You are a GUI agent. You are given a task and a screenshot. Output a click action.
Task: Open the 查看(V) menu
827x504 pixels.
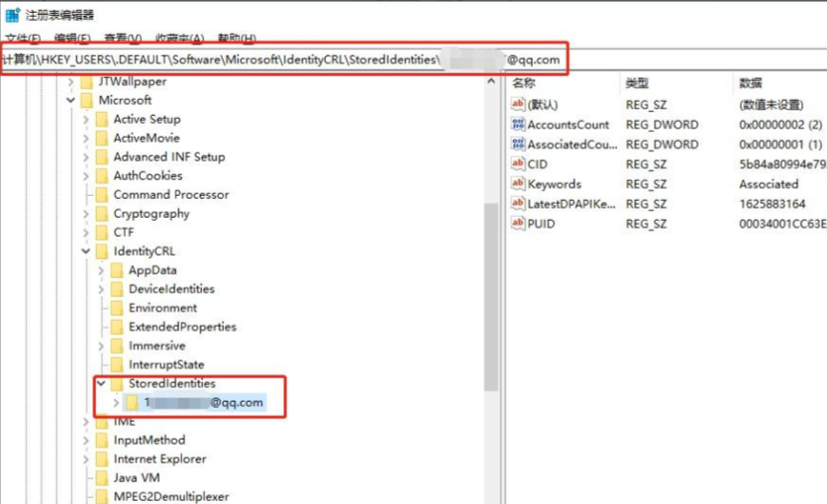123,39
